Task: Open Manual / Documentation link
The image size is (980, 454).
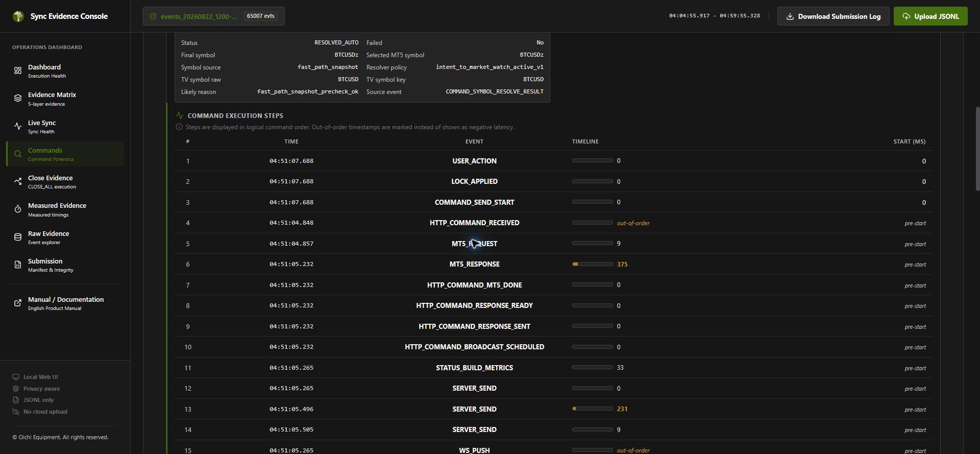Action: tap(65, 303)
